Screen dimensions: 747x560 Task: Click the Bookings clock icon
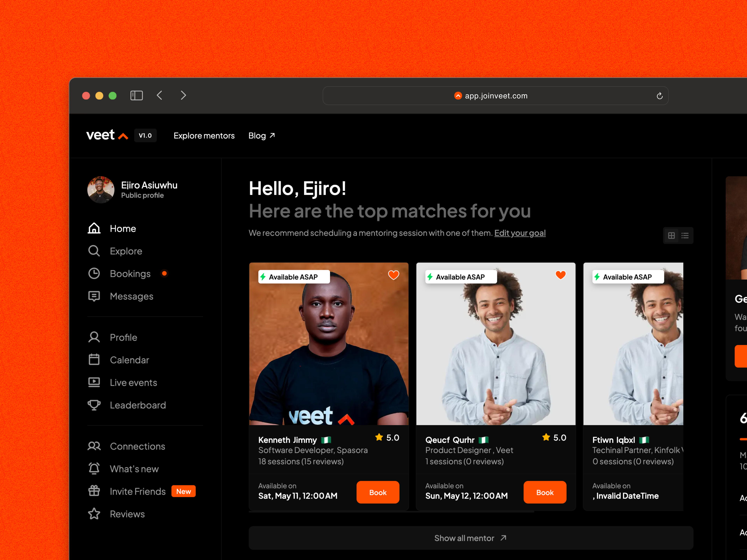point(94,273)
